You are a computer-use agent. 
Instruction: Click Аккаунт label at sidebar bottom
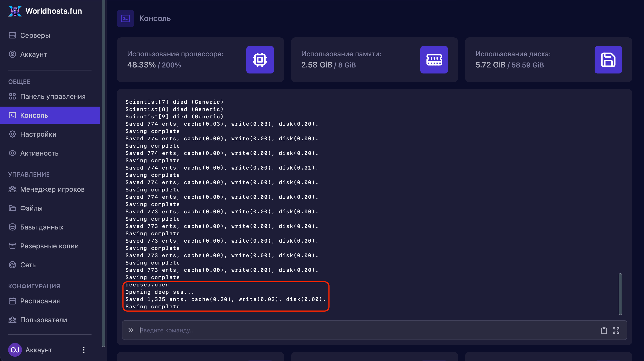pyautogui.click(x=39, y=350)
